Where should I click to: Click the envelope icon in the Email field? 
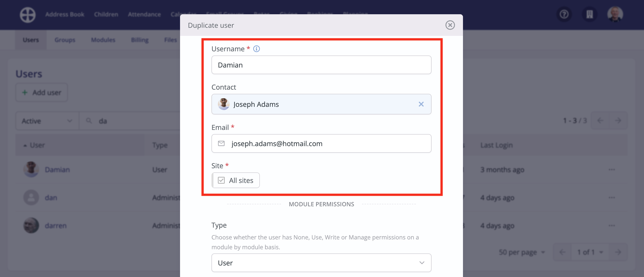pyautogui.click(x=221, y=143)
